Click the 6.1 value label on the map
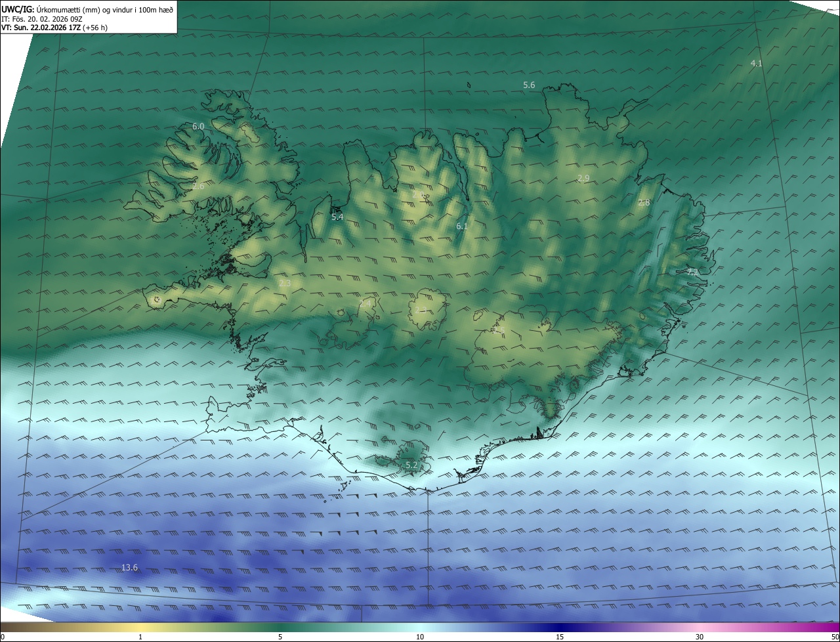The width and height of the screenshot is (840, 642). click(x=462, y=226)
